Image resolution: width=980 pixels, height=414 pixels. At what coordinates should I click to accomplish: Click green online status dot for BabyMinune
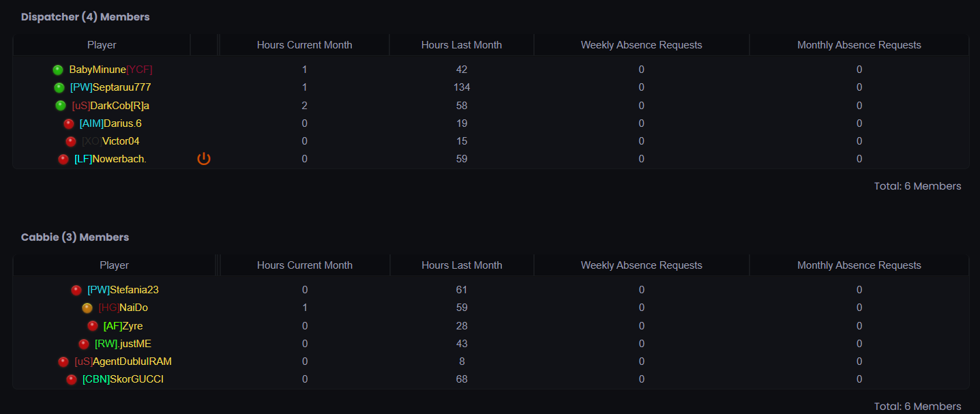tap(58, 70)
